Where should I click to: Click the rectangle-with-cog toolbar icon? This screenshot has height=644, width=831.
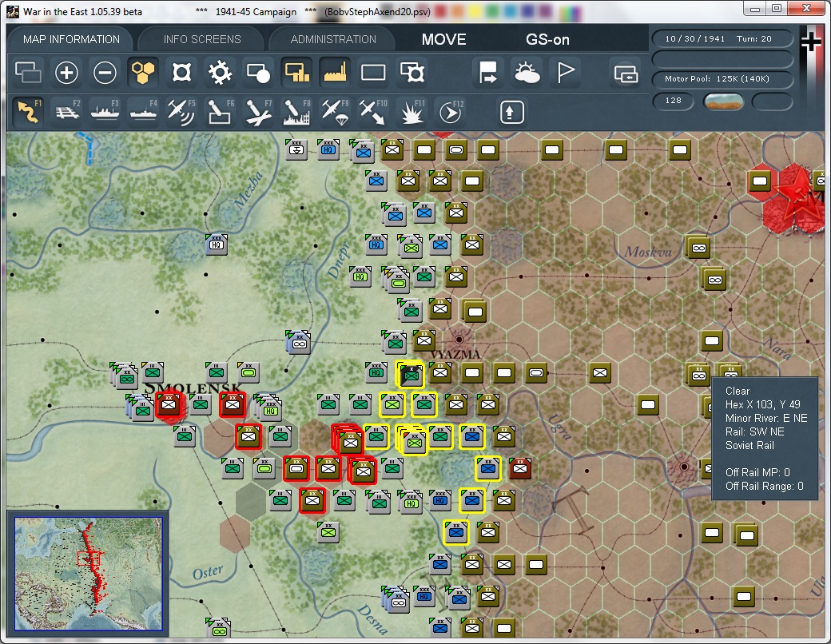pyautogui.click(x=412, y=72)
